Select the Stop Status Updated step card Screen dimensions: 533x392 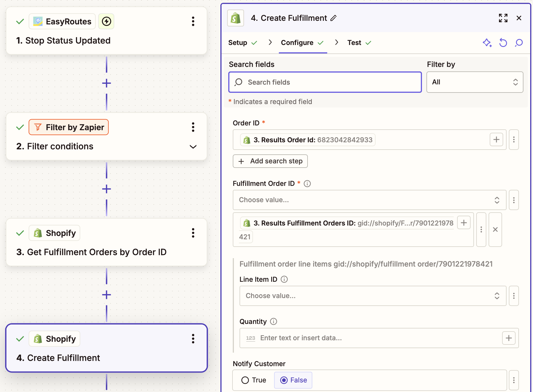107,31
